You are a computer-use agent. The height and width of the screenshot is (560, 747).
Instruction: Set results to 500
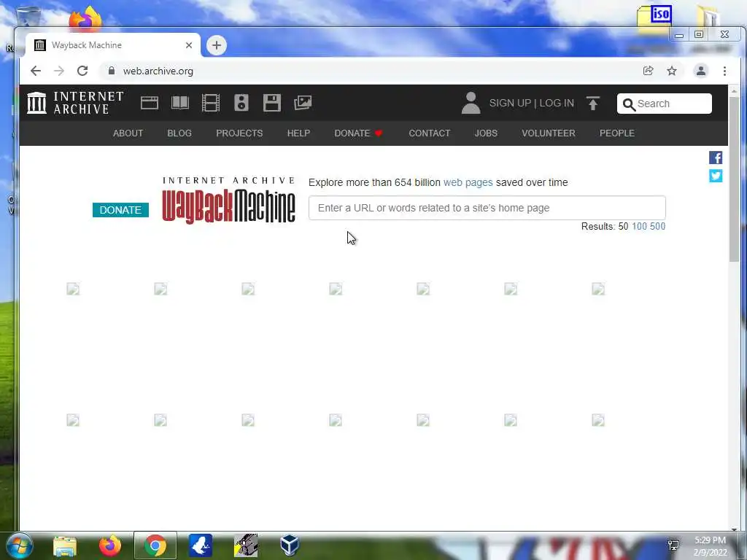coord(657,226)
